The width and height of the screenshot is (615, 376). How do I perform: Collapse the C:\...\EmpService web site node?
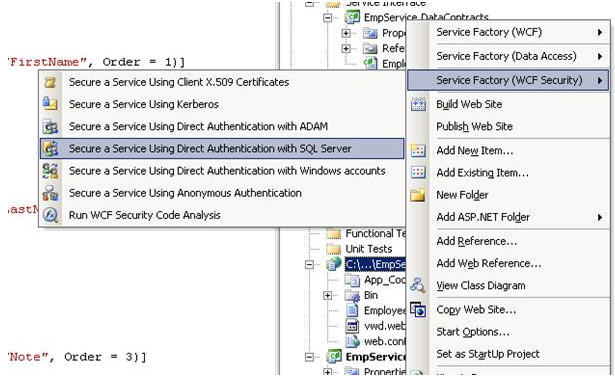(309, 265)
